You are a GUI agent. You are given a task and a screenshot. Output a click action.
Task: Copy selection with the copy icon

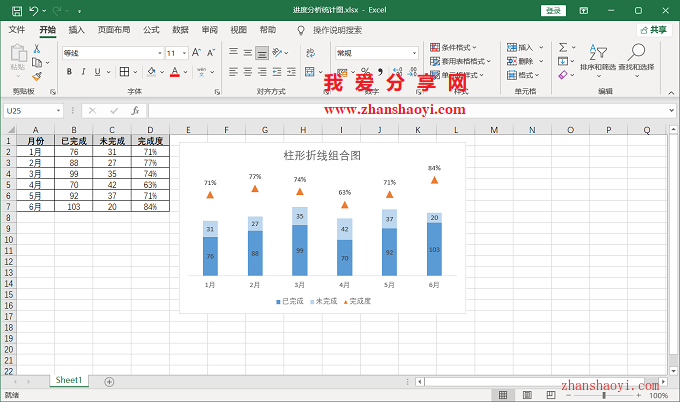pos(37,62)
